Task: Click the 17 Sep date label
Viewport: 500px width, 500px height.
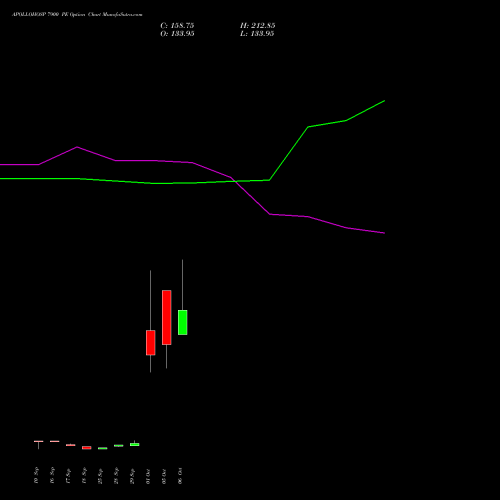Action: [68, 476]
